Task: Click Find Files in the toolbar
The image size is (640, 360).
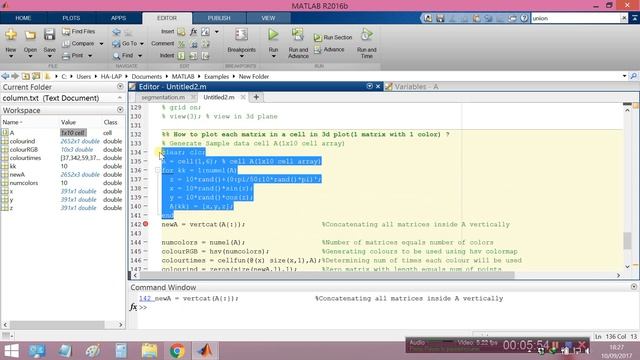Action: click(78, 31)
